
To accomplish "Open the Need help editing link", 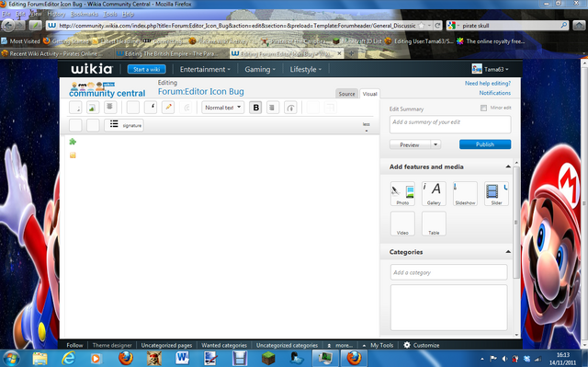I will (x=488, y=84).
